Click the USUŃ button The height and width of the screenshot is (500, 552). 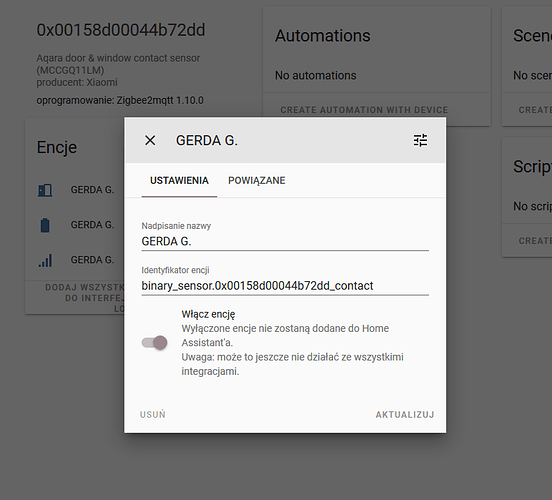(152, 414)
